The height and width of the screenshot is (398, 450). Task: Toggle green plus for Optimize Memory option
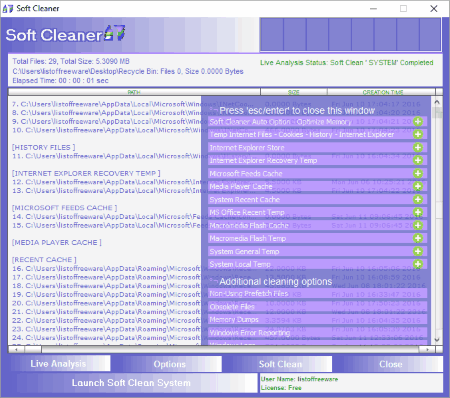418,121
